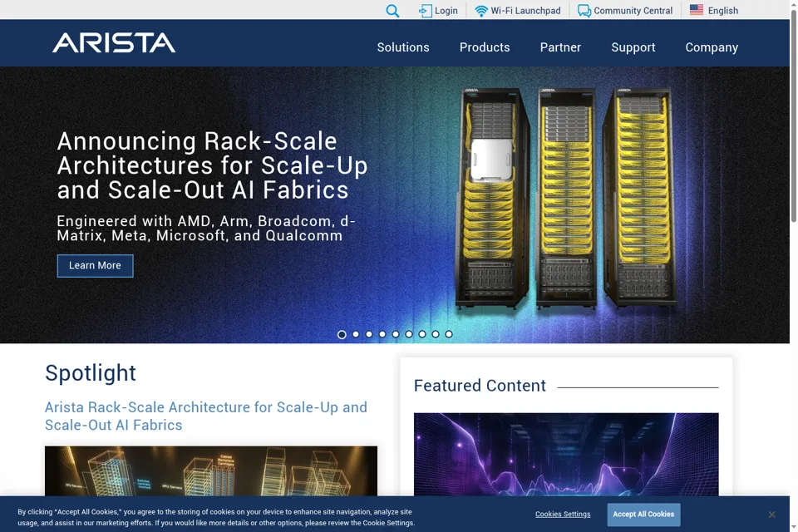Click the page vertical scrollbar thumb
This screenshot has height=532, width=798.
tap(793, 116)
